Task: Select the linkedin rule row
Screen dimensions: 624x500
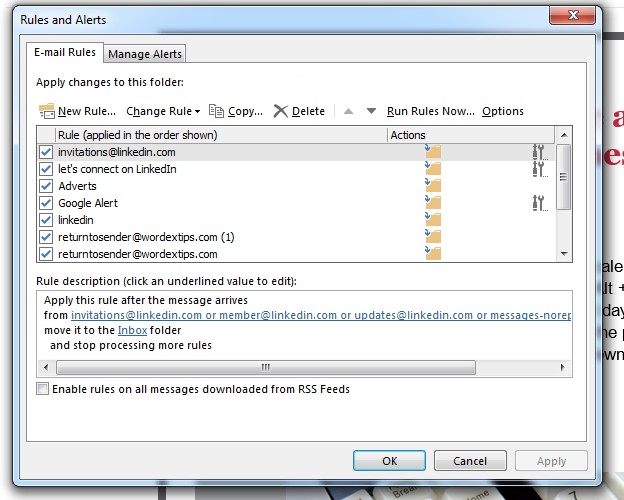Action: point(296,220)
